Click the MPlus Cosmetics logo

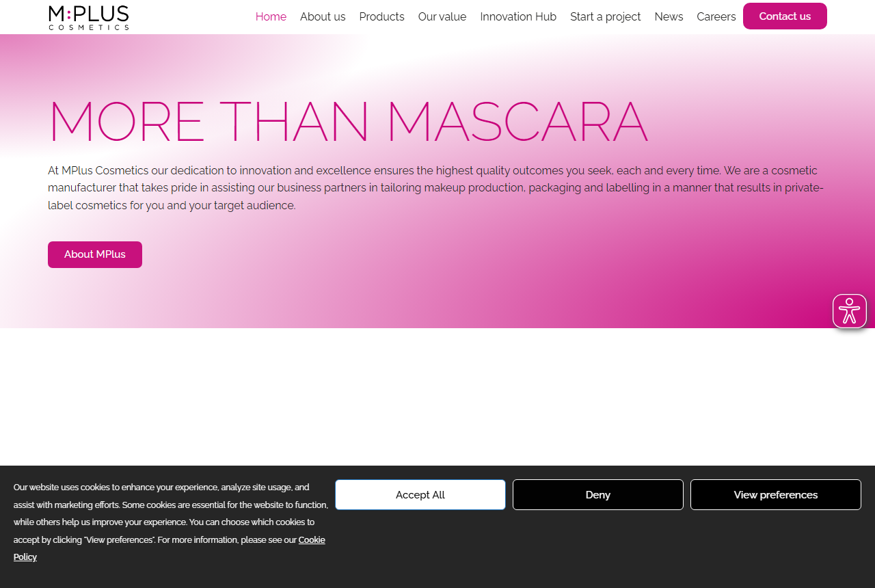pos(89,18)
